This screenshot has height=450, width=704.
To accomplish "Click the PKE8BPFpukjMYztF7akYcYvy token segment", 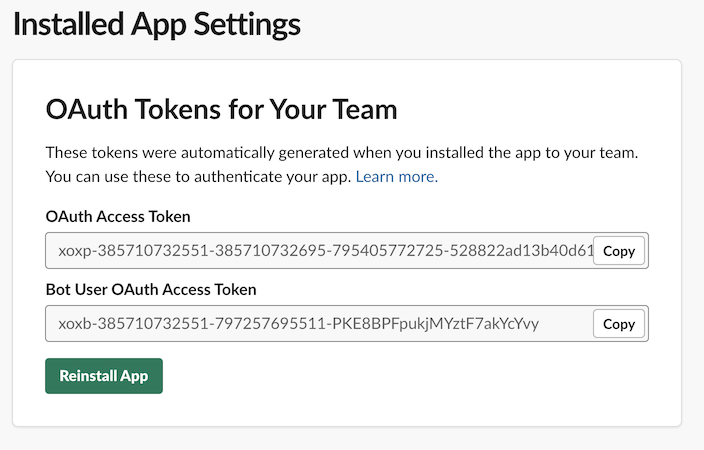I will (x=436, y=323).
